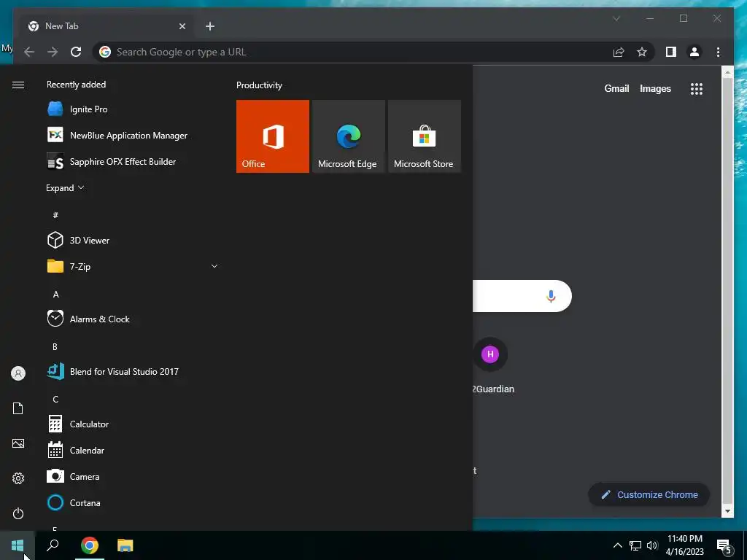
Task: Open Documents from Start sidebar
Action: 18,408
